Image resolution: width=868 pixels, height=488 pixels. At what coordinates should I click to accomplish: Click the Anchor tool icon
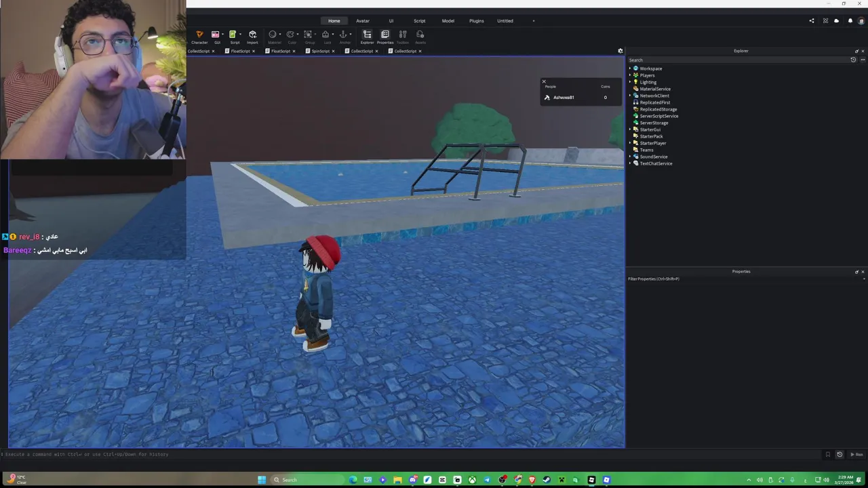tap(343, 35)
